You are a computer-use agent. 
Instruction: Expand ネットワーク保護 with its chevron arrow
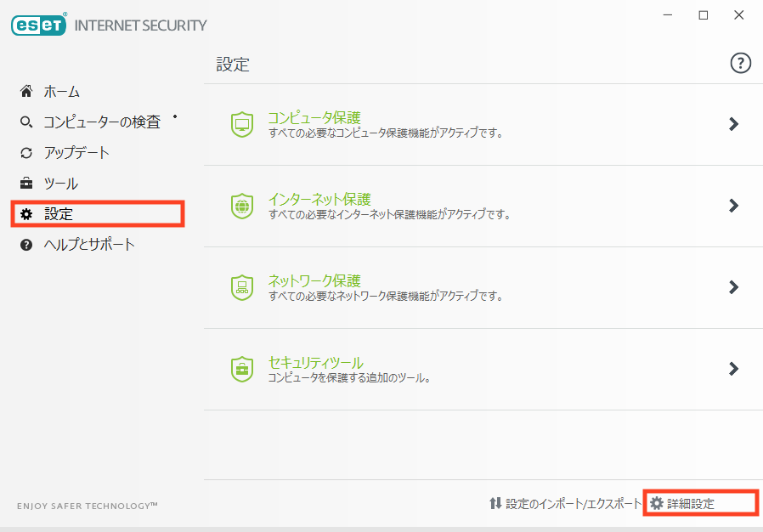[734, 287]
